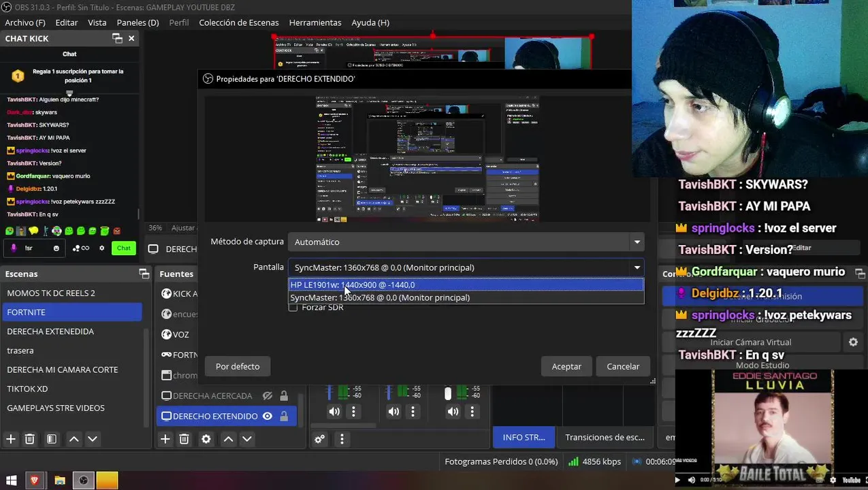Add a source with the Fuentes plus icon
This screenshot has height=490, width=868.
point(165,439)
